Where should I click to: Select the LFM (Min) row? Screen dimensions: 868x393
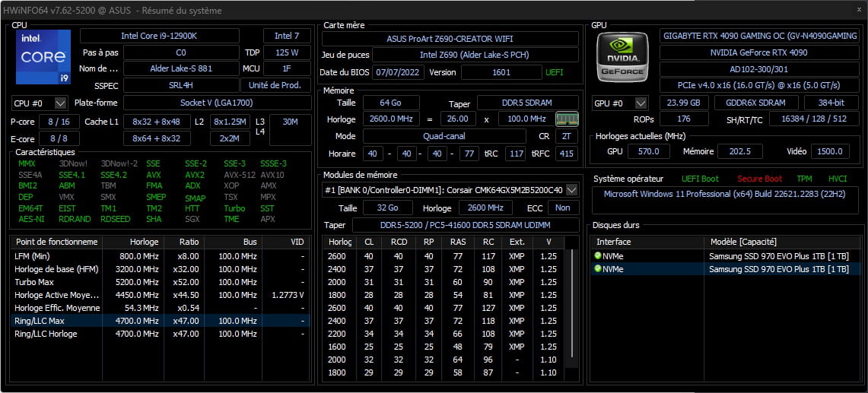[x=161, y=256]
